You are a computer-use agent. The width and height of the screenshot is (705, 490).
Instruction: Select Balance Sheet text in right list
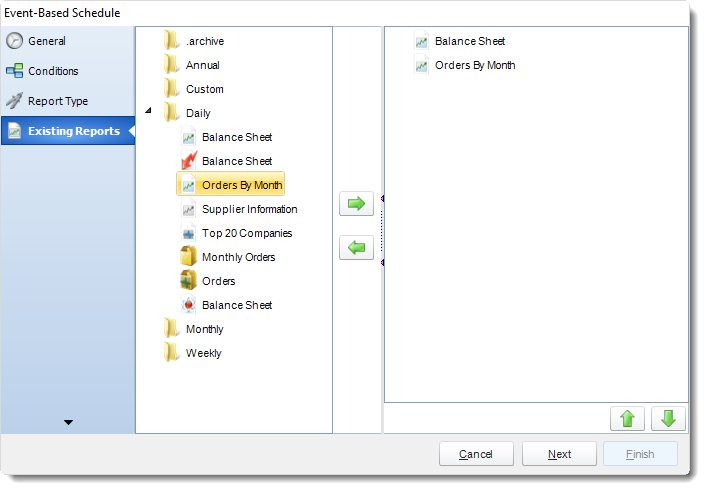(x=470, y=41)
